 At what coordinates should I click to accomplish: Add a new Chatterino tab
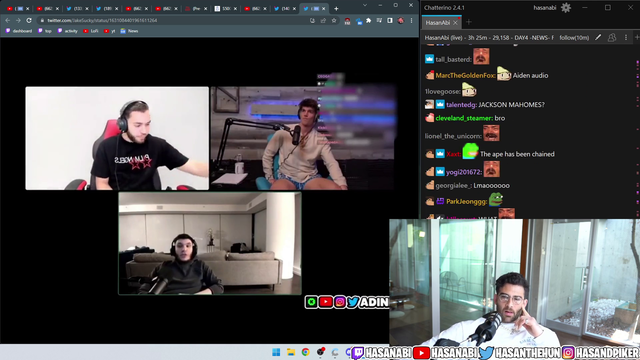click(x=469, y=22)
